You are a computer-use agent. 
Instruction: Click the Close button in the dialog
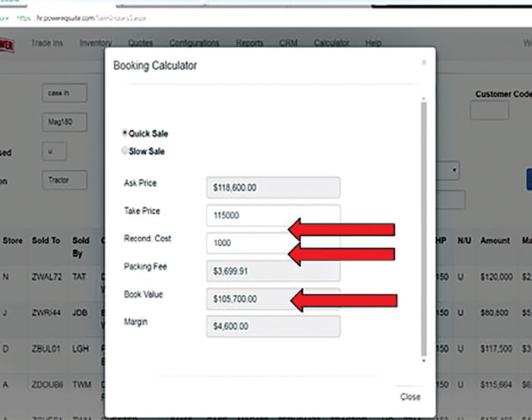click(410, 396)
